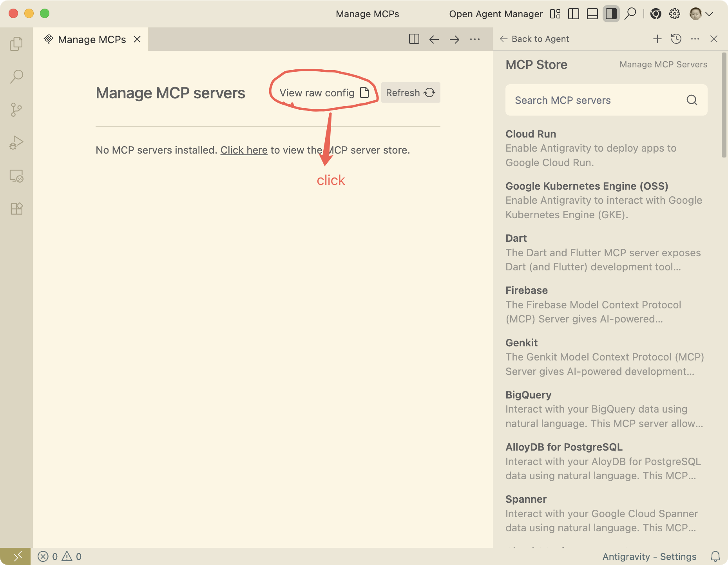Open Source Control view in sidebar

click(x=16, y=110)
